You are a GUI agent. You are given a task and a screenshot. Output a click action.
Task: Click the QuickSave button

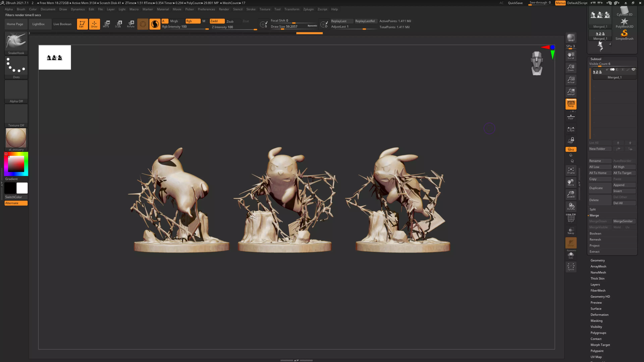(x=515, y=3)
